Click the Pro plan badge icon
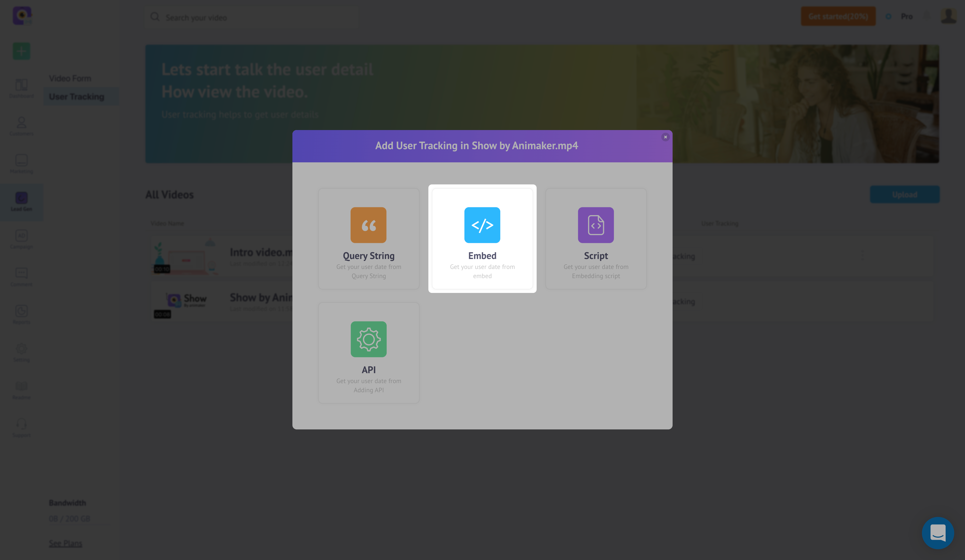 [x=889, y=16]
